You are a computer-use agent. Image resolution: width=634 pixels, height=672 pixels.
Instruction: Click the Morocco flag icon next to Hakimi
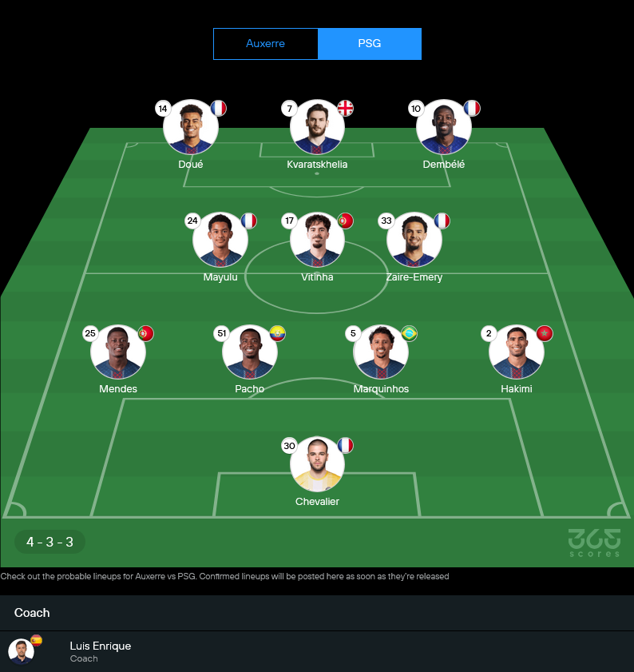click(545, 333)
